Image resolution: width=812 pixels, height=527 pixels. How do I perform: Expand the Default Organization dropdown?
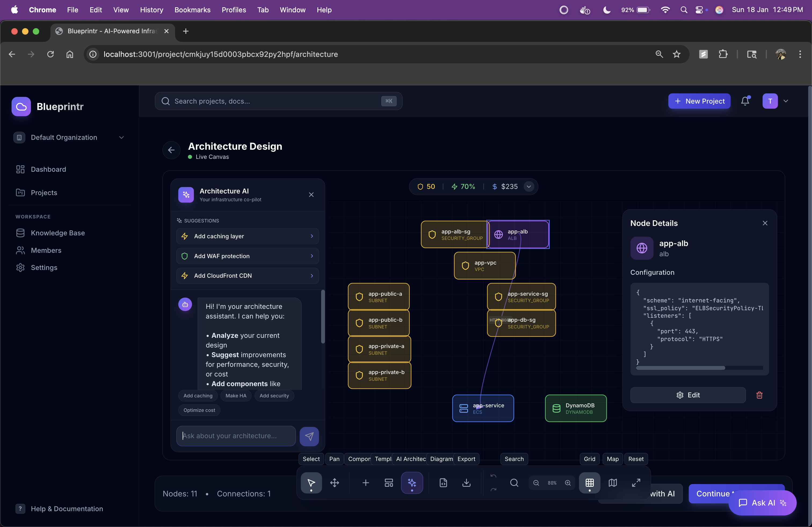[121, 137]
